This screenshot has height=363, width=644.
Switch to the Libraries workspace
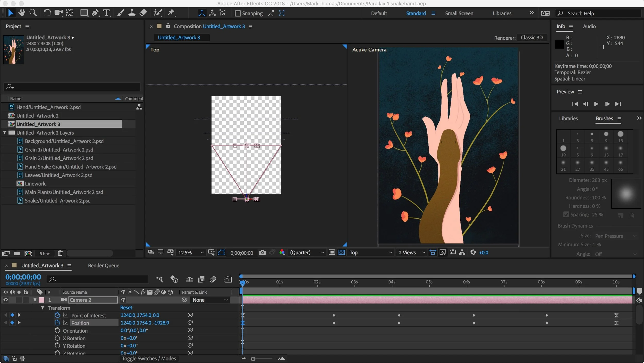pyautogui.click(x=502, y=13)
